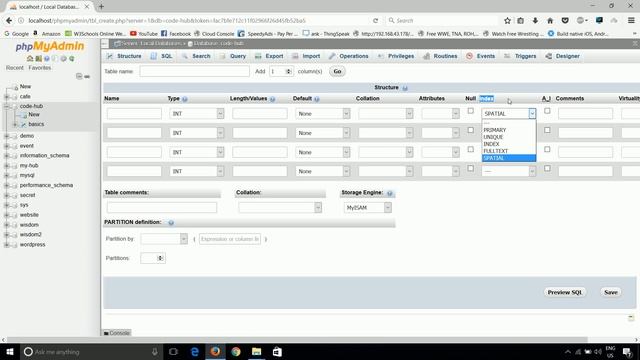Image resolution: width=640 pixels, height=360 pixels.
Task: Expand the cafe database tree node
Action: click(6, 97)
